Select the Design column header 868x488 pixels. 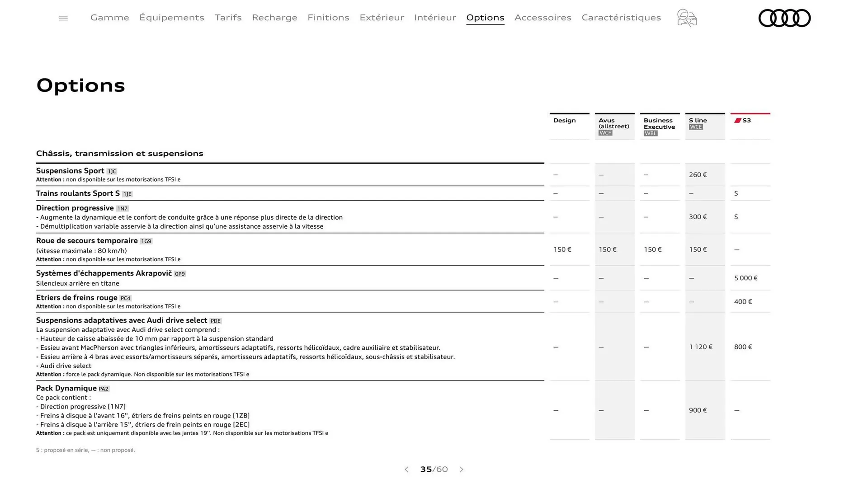pyautogui.click(x=564, y=120)
